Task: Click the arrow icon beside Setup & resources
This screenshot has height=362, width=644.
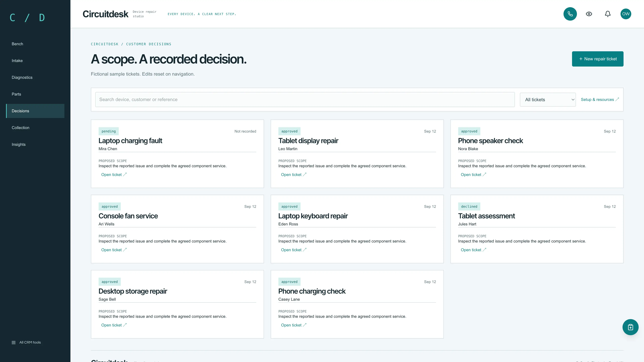Action: click(617, 99)
